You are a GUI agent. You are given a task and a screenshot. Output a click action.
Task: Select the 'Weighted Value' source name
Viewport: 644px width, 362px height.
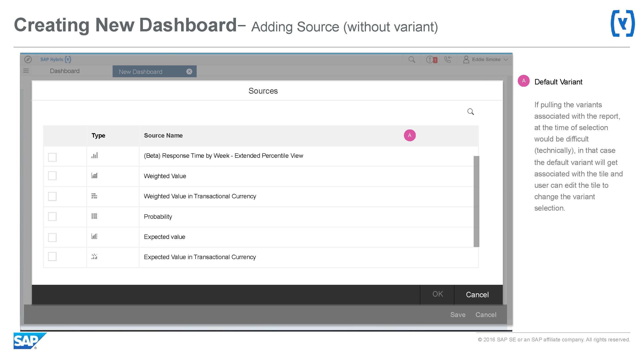click(165, 176)
